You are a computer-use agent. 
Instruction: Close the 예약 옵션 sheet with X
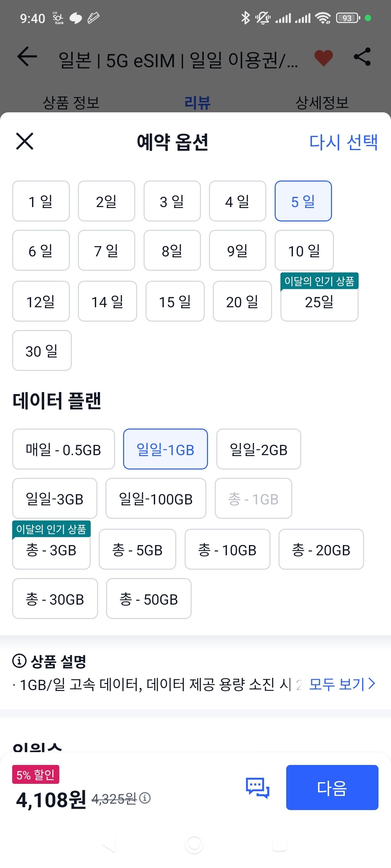(x=25, y=141)
